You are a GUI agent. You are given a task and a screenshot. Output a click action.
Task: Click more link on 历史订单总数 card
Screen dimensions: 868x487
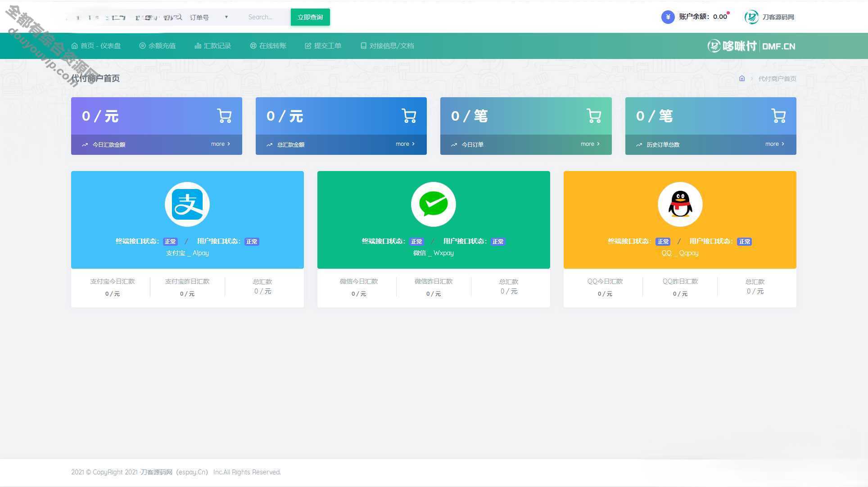[x=775, y=144]
